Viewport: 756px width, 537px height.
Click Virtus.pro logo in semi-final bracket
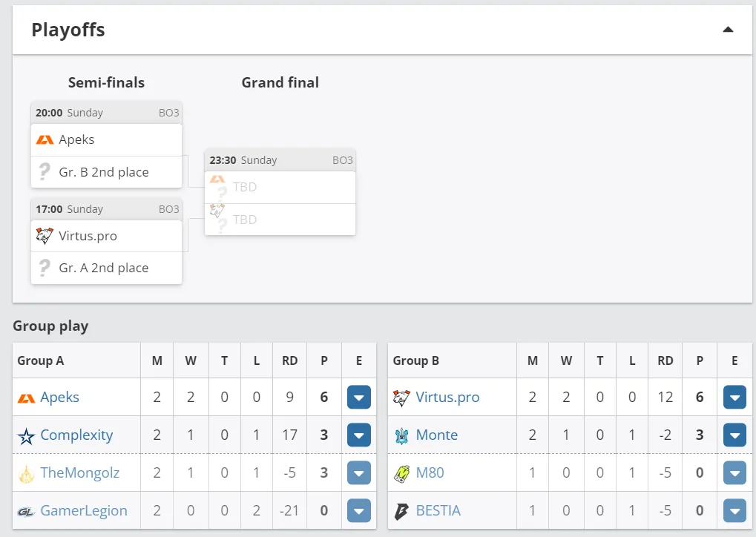(45, 236)
